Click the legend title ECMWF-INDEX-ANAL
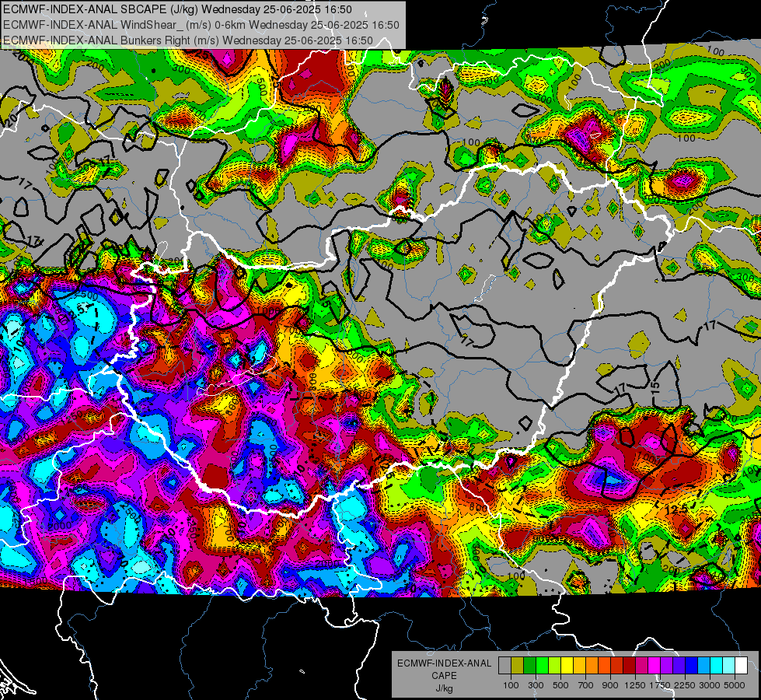The height and width of the screenshot is (700, 761). pyautogui.click(x=445, y=663)
